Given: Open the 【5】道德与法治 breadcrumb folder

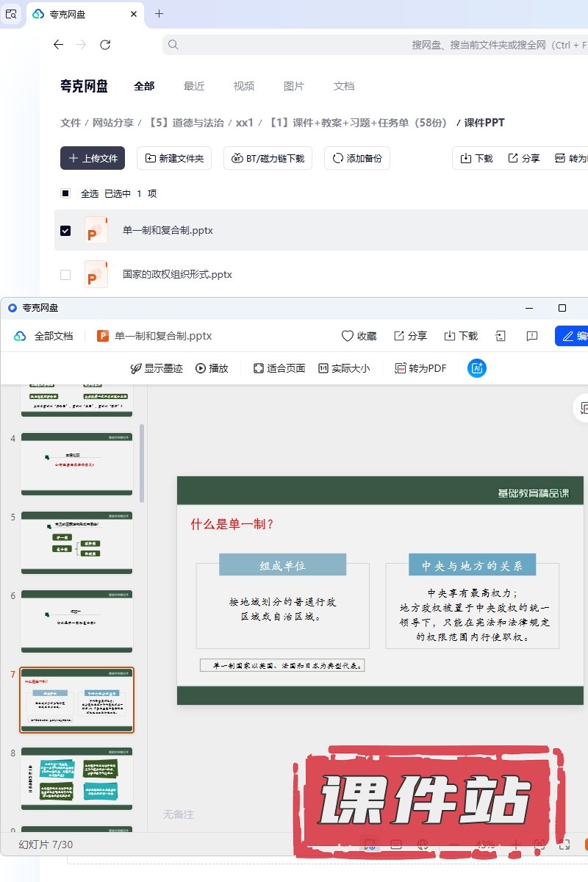Looking at the screenshot, I should point(186,123).
